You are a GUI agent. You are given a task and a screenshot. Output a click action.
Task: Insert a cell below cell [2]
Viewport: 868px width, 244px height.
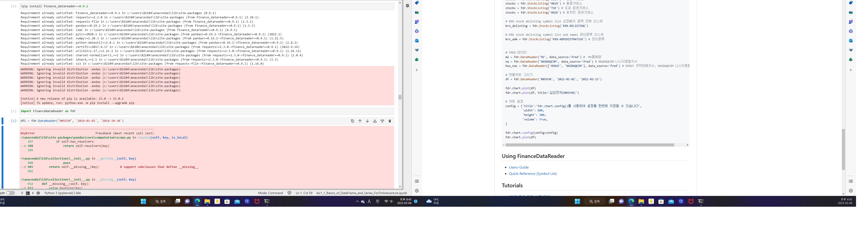382,121
